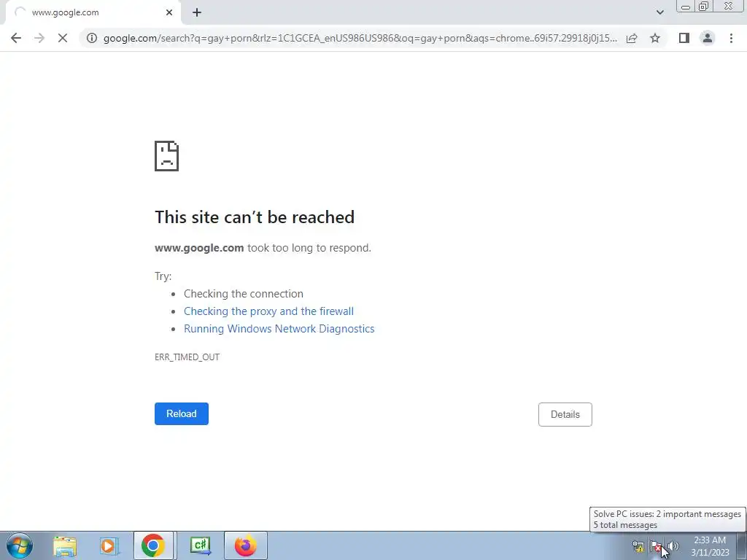Open Checking the proxy and the firewall
Image resolution: width=747 pixels, height=560 pixels.
(268, 311)
